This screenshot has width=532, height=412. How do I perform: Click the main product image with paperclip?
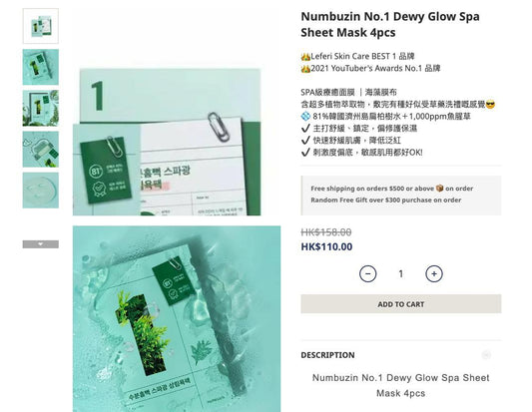tap(167, 142)
